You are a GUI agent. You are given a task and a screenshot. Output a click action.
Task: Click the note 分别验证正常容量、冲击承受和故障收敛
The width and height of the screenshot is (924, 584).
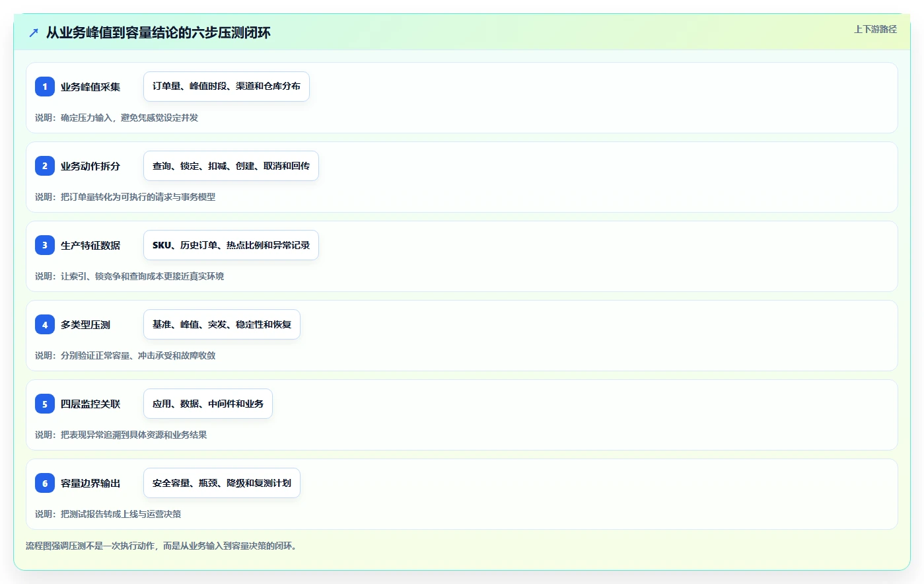pos(138,355)
